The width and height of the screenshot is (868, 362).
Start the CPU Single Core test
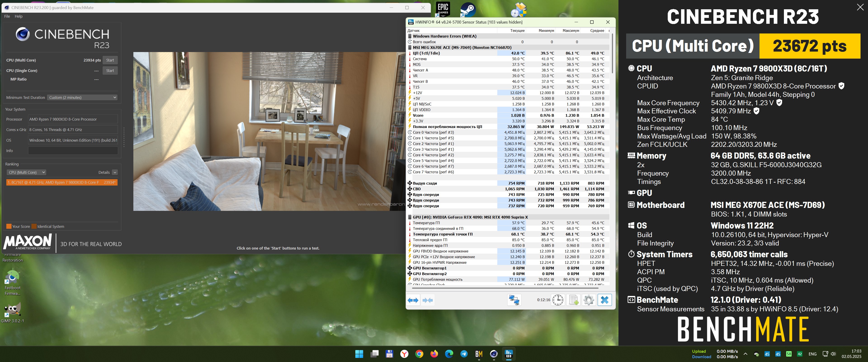[x=110, y=71]
